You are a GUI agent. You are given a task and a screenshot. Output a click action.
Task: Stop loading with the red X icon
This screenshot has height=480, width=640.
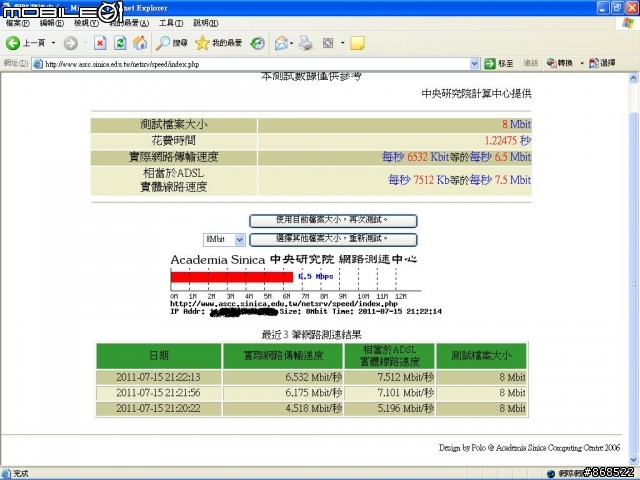pos(100,43)
